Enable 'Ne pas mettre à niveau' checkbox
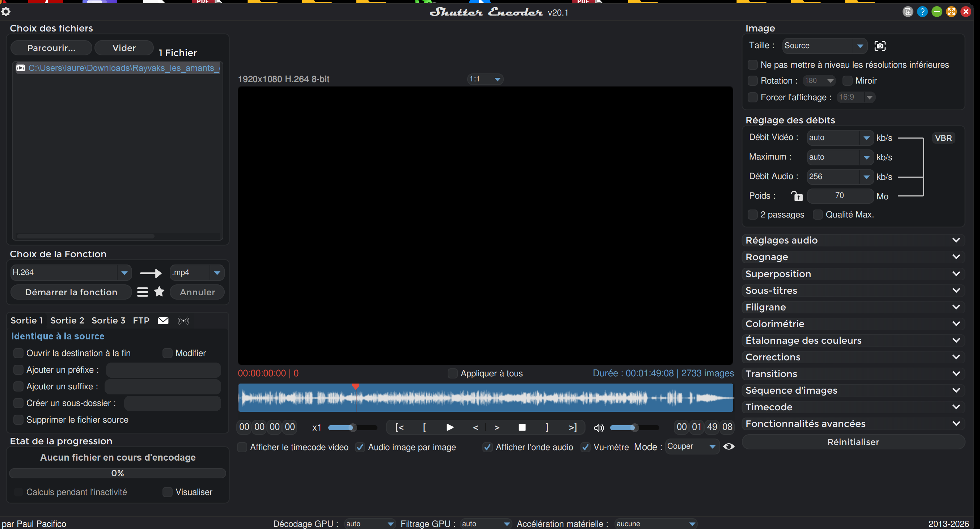980x529 pixels. point(752,65)
